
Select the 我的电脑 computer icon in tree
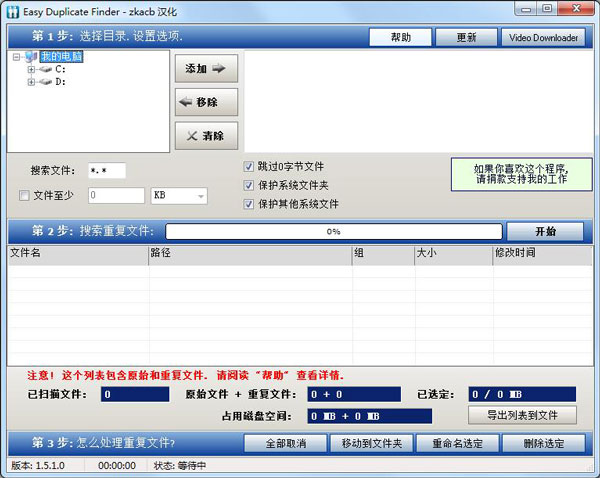coord(31,57)
